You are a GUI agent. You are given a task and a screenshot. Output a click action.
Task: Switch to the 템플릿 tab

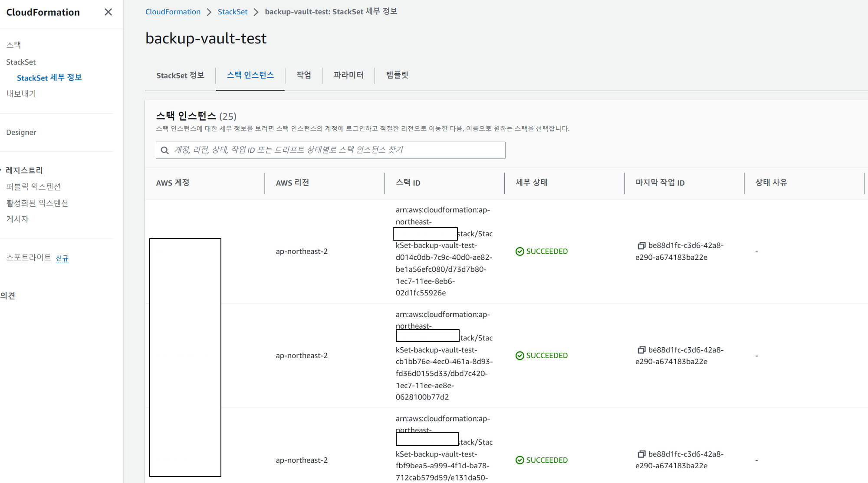tap(397, 75)
